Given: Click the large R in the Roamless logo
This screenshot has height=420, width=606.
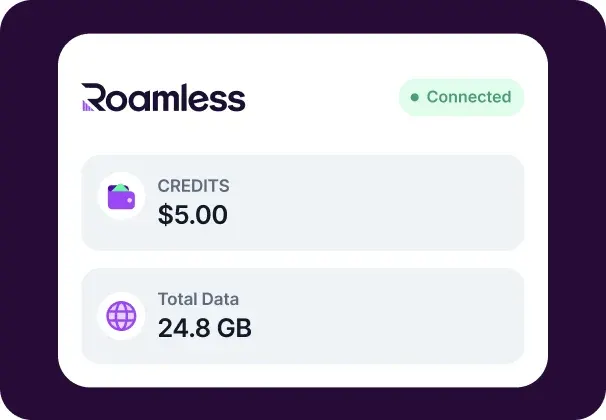Looking at the screenshot, I should (94, 97).
